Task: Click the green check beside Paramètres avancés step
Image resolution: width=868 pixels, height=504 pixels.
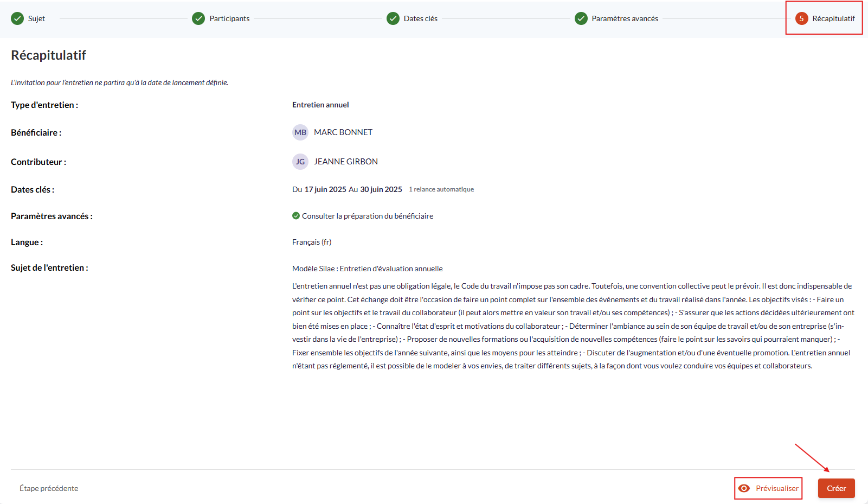Action: click(581, 18)
